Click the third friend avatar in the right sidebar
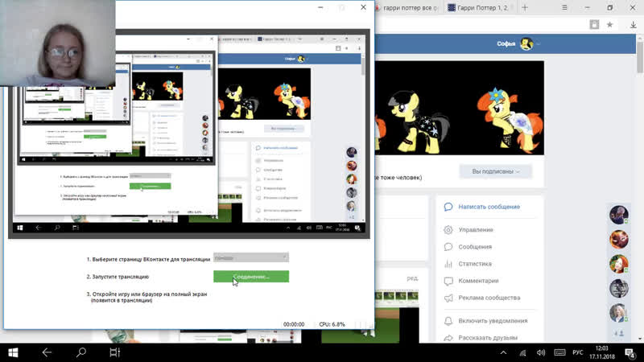Viewport: 644px width, 362px height. [x=618, y=264]
